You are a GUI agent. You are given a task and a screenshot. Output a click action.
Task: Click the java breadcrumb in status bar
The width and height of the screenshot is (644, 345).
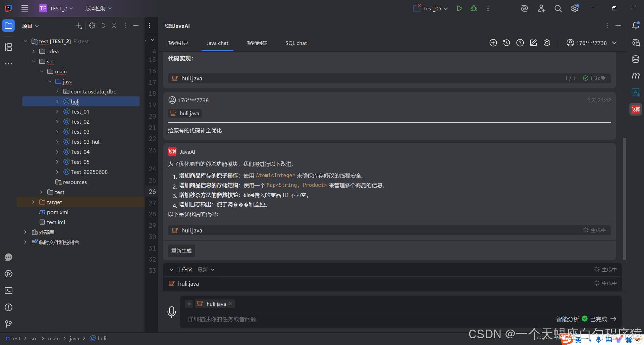(74, 338)
